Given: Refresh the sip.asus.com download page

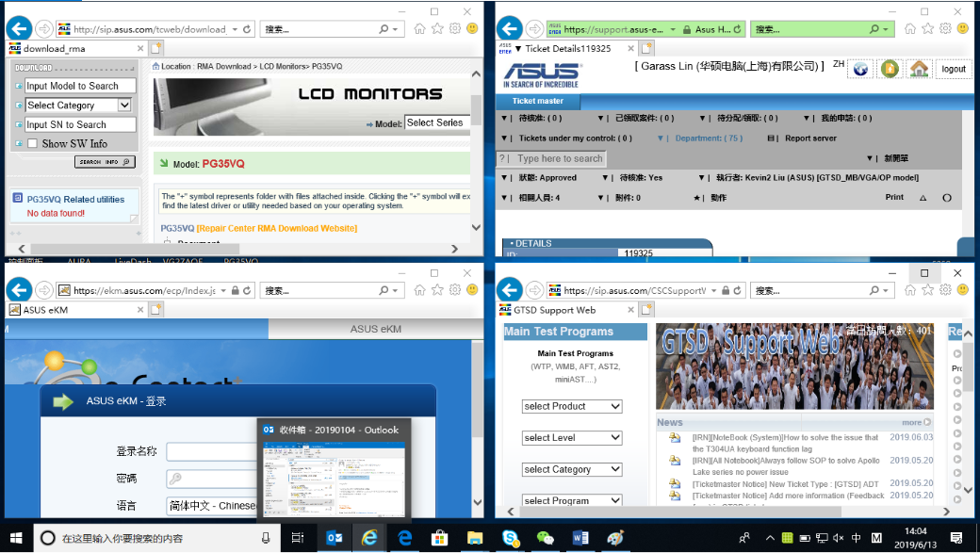Looking at the screenshot, I should 248,29.
